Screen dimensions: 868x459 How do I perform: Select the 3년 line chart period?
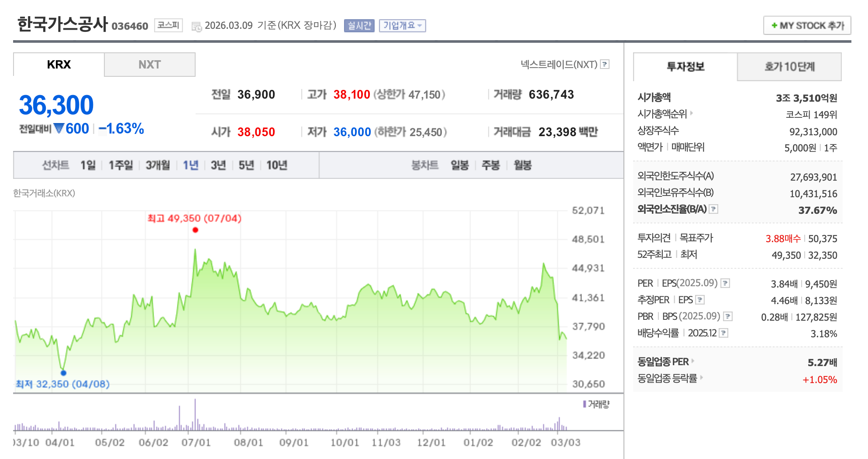(218, 165)
